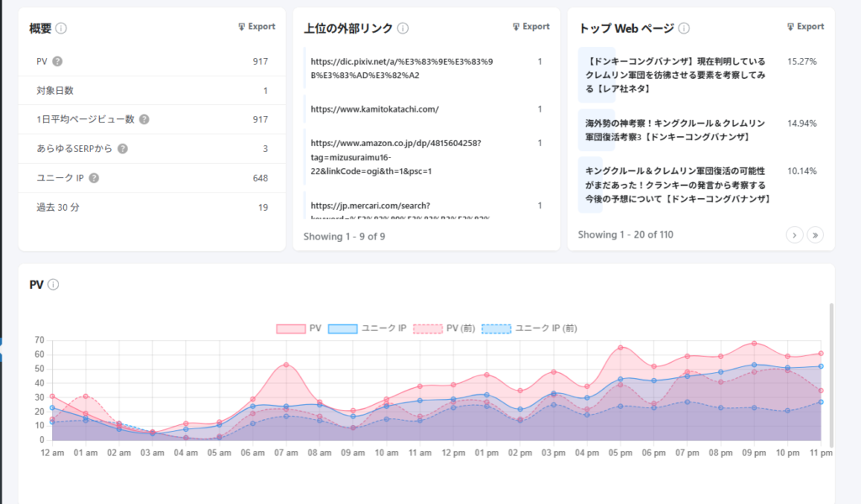
Task: Click the value 19 for 過去 30 分
Action: pos(263,207)
